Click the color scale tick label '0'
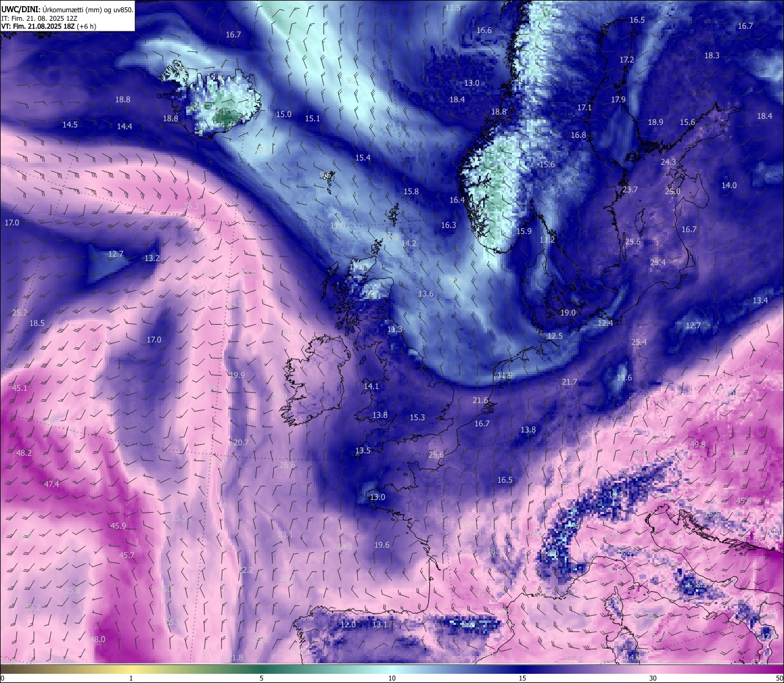This screenshot has height=683, width=784. pyautogui.click(x=2, y=678)
